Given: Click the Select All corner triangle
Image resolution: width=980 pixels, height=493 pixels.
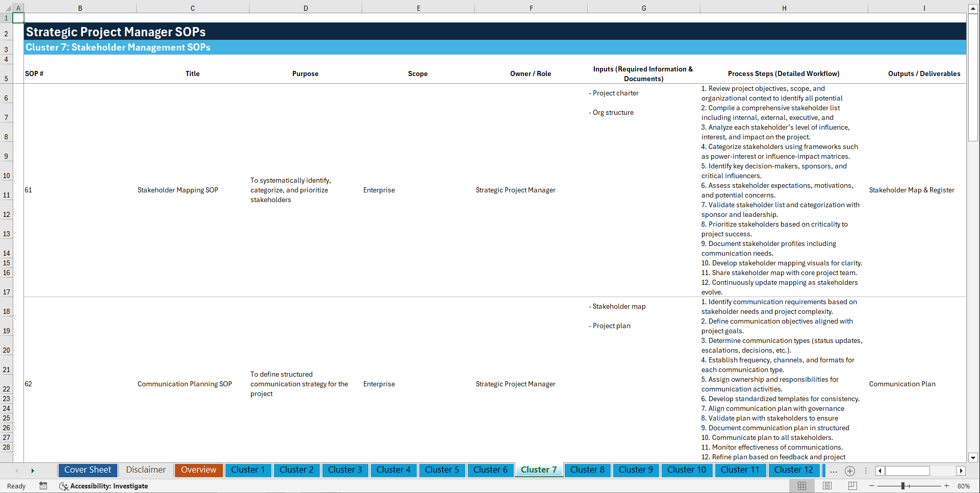Looking at the screenshot, I should [x=8, y=8].
